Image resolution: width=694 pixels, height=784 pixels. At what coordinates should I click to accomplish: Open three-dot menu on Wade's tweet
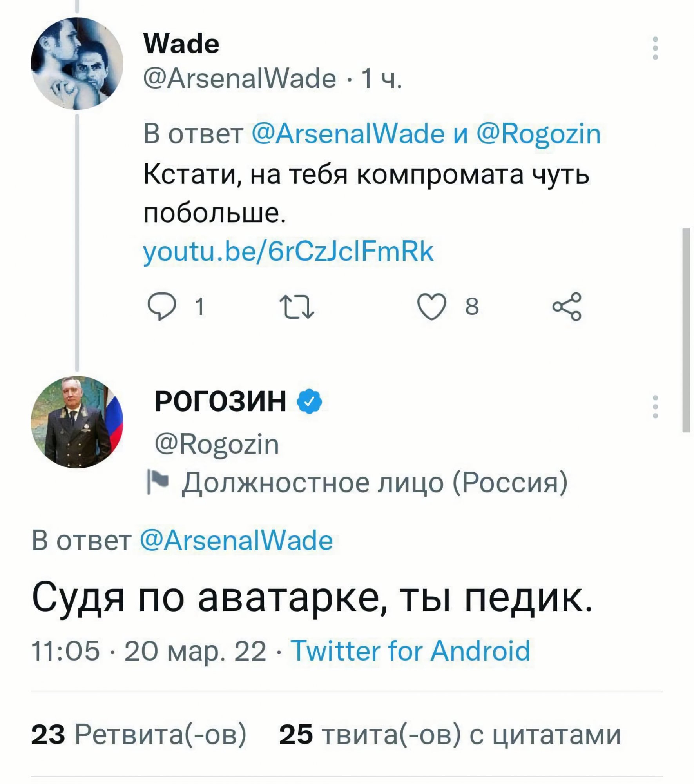(x=655, y=48)
